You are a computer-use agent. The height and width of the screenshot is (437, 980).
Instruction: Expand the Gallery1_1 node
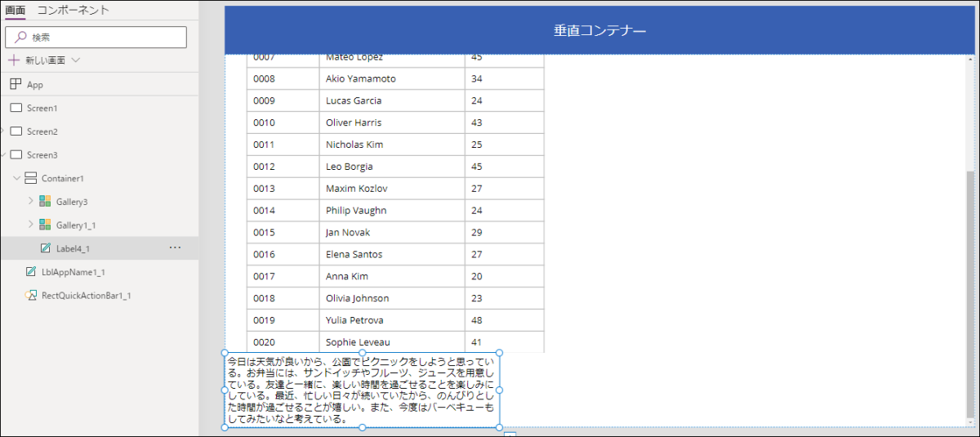31,225
